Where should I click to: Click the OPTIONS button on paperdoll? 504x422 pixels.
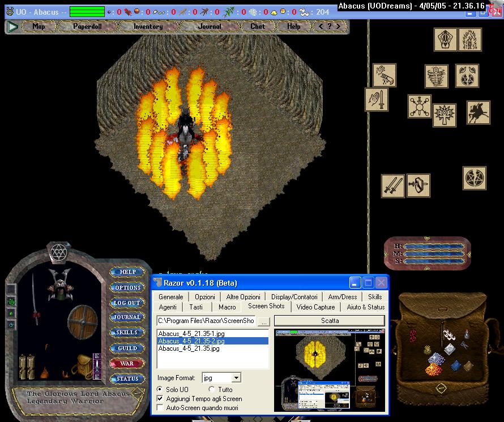coord(127,287)
